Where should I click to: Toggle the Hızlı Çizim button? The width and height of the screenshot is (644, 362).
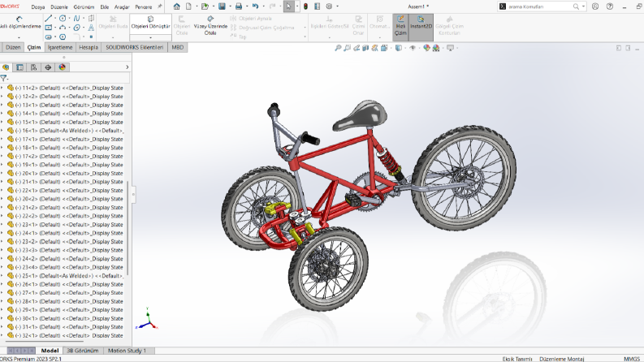click(x=400, y=27)
